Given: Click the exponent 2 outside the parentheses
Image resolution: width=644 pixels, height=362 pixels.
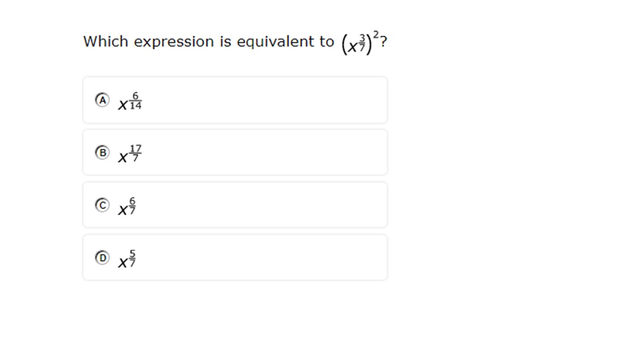Looking at the screenshot, I should click(376, 34).
